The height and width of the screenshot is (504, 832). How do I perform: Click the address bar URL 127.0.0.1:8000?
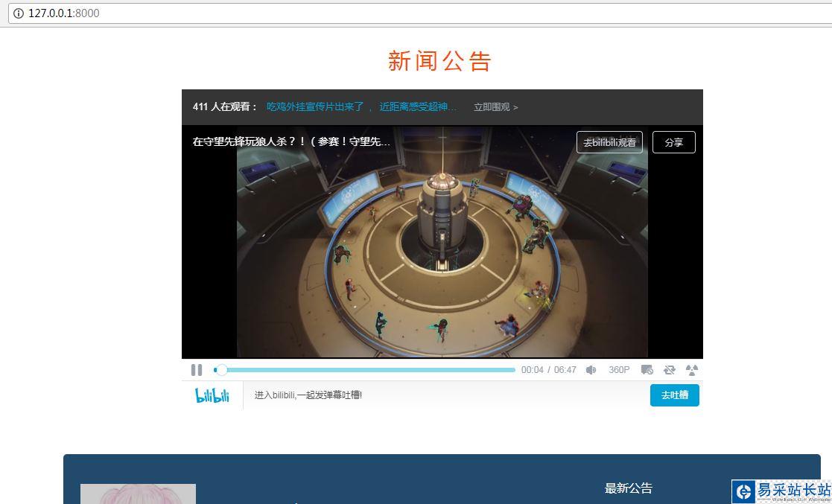(63, 13)
